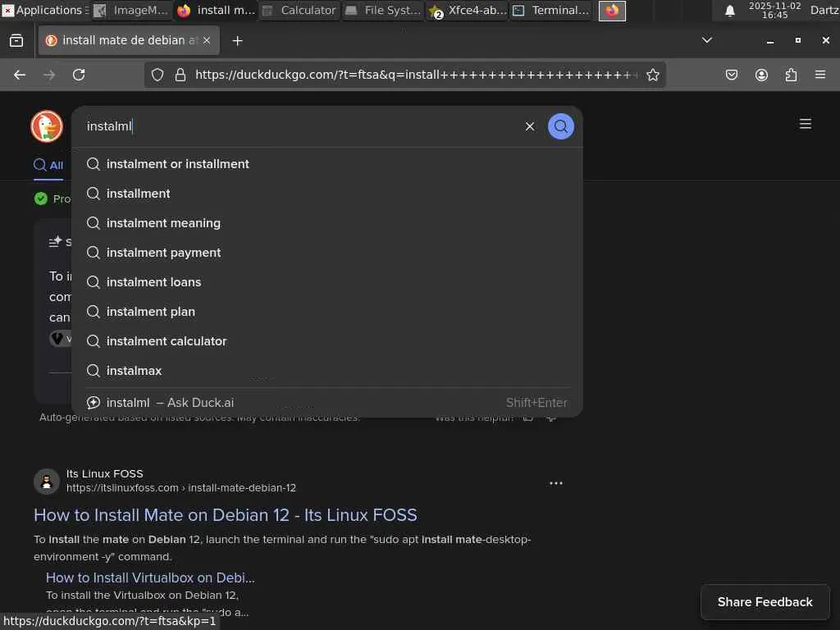The image size is (840, 630).
Task: Switch to Terminal taskbar window
Action: click(x=550, y=10)
